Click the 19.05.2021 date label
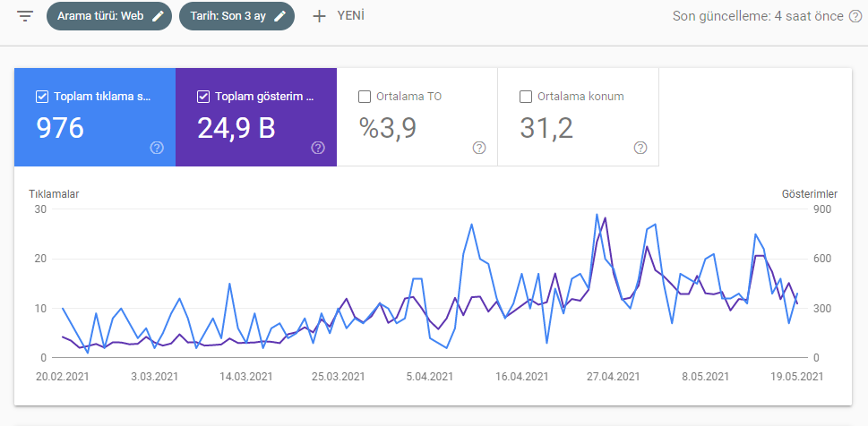Screen dimensions: 868x426 (x=796, y=376)
